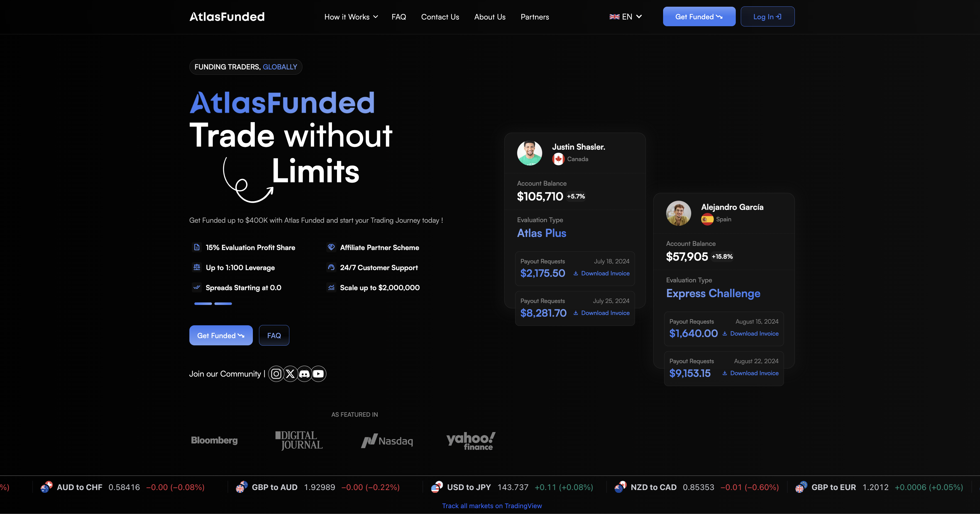Open the About Us page

(490, 17)
